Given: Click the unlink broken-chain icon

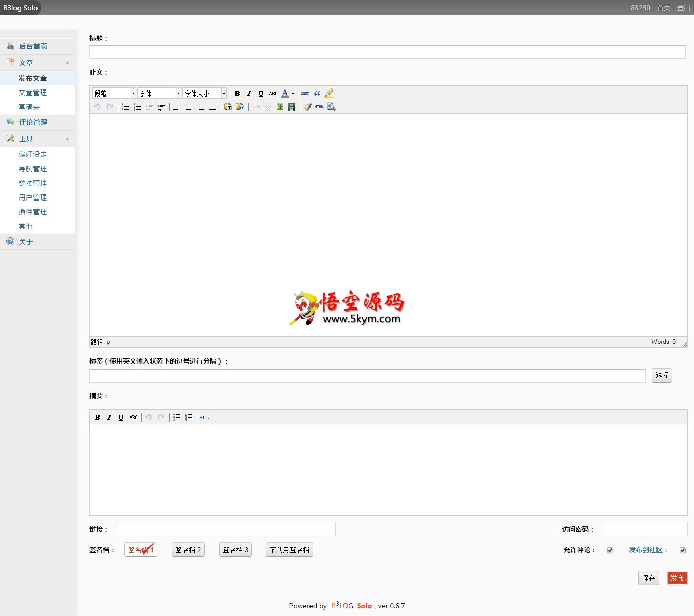Looking at the screenshot, I should click(268, 106).
